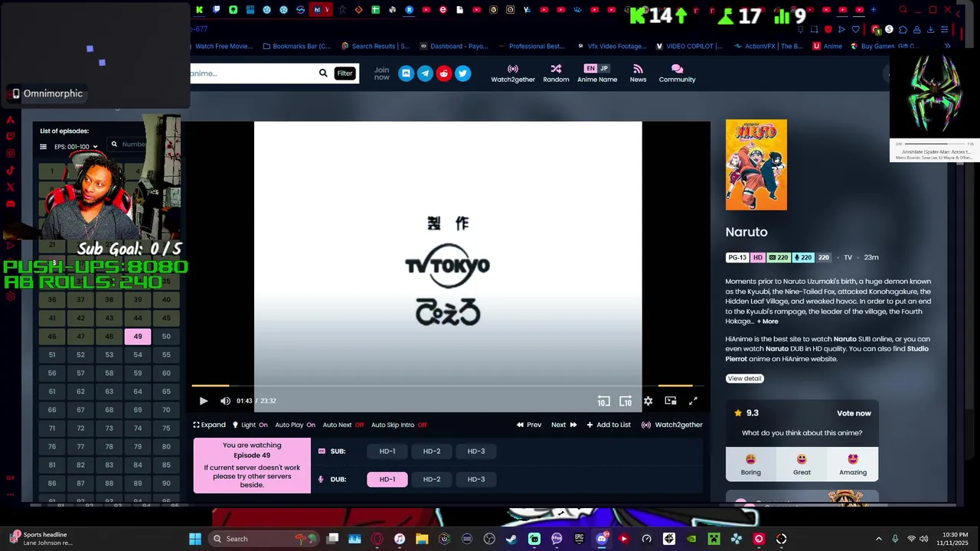Open the Telegram join icon

tap(425, 73)
